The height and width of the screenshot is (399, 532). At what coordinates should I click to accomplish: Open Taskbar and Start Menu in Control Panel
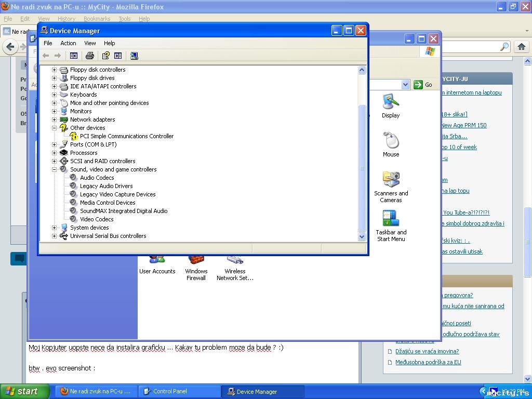pos(391,226)
